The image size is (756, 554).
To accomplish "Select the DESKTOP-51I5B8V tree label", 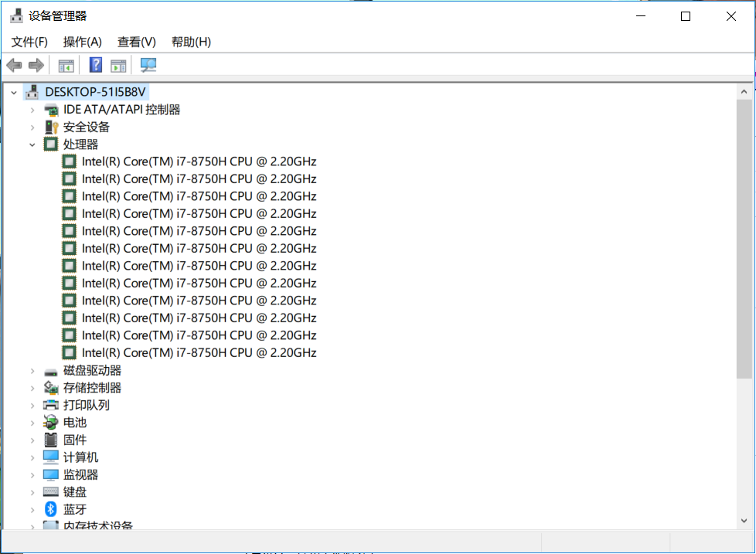I will coord(95,91).
